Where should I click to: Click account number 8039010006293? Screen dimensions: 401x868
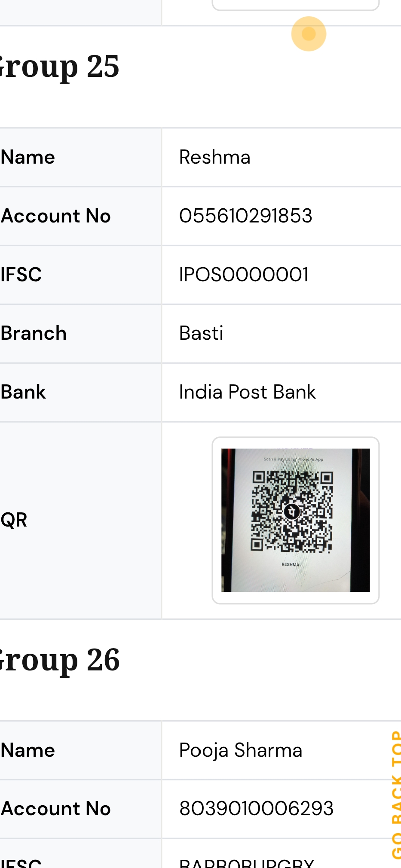(x=256, y=809)
